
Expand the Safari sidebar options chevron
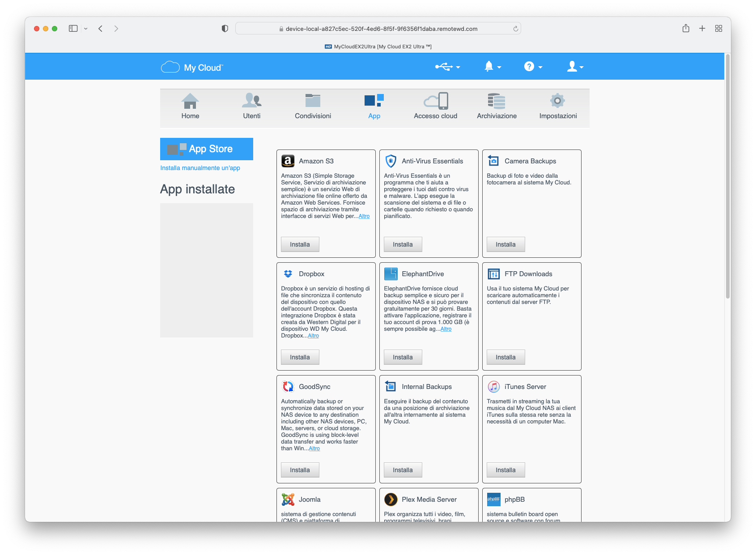(85, 29)
